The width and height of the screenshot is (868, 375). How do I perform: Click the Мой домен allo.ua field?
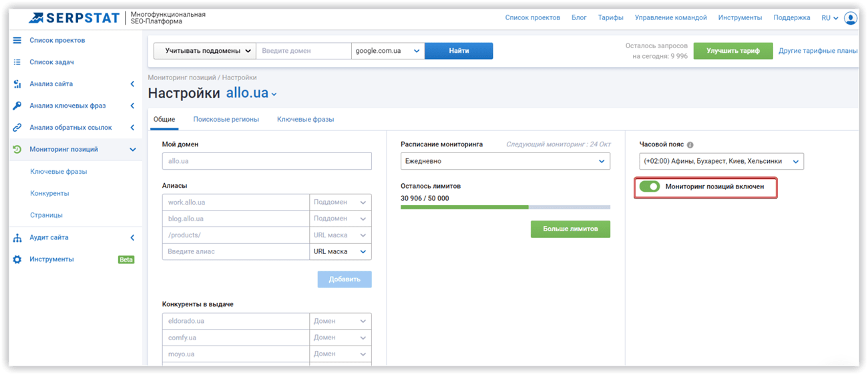click(x=266, y=161)
